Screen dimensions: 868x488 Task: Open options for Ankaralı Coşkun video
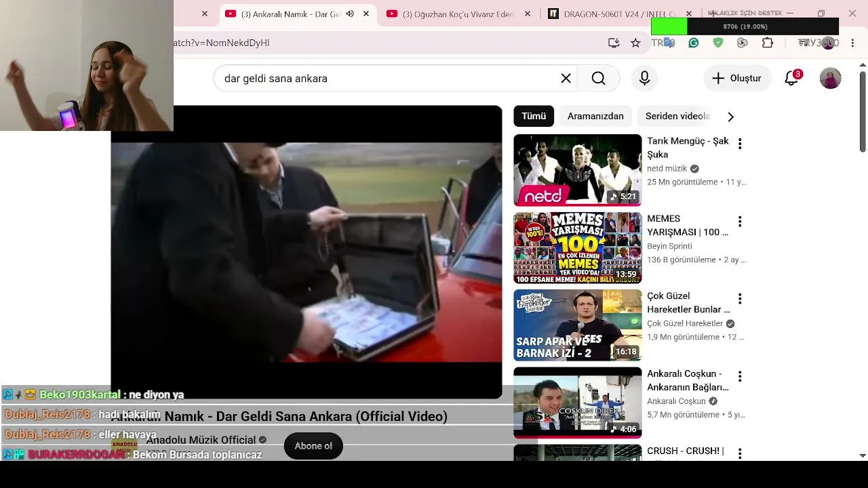pos(740,377)
